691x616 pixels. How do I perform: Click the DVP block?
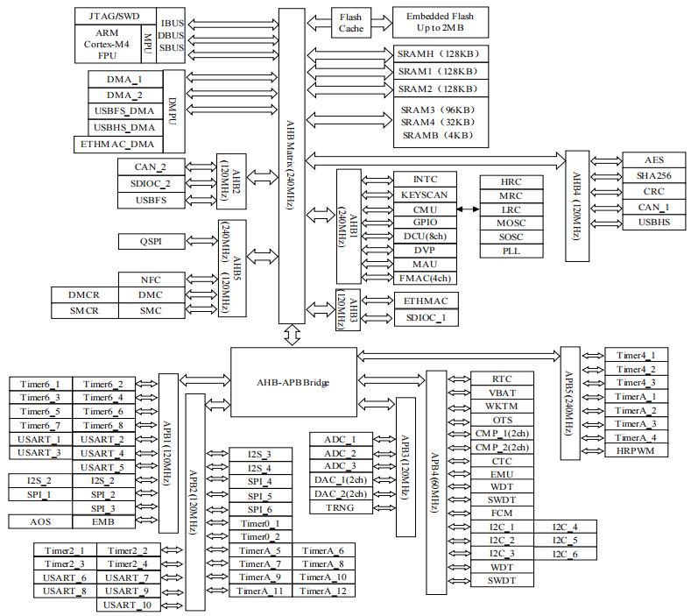[425, 251]
